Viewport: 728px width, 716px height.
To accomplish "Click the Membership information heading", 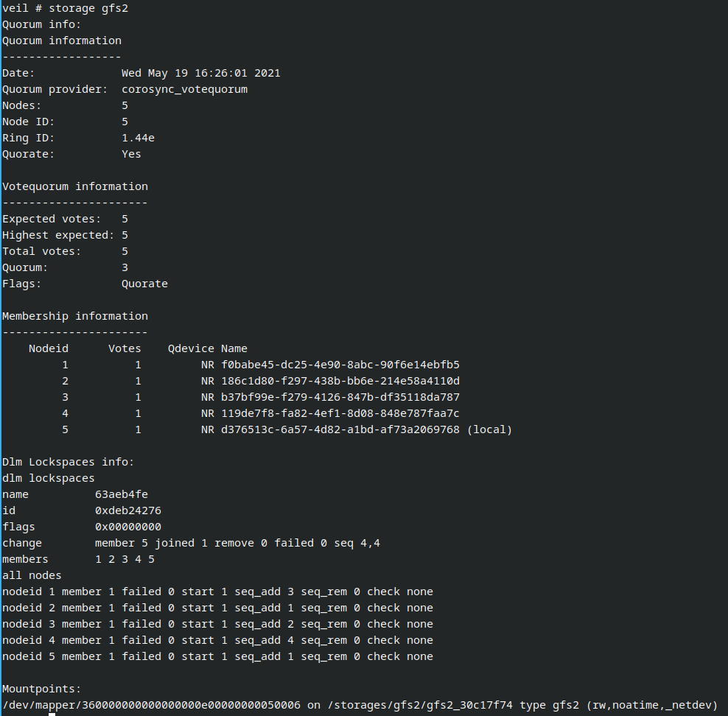I will click(x=75, y=316).
